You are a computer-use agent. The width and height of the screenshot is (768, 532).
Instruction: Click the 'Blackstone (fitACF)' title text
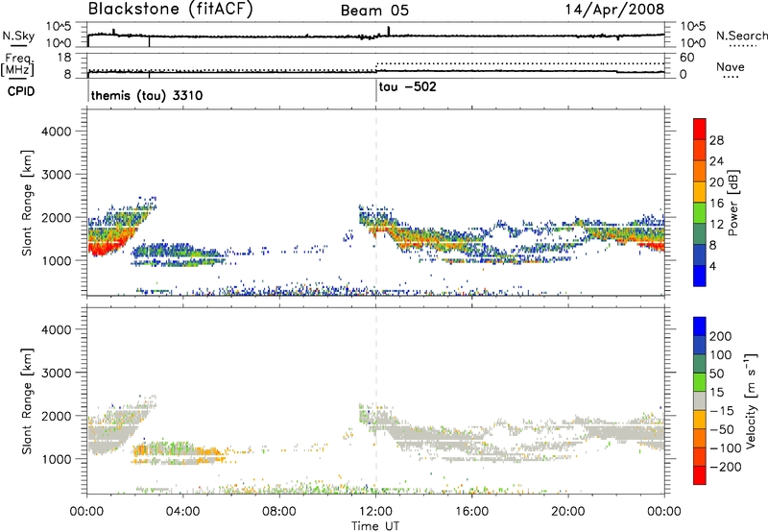[x=170, y=9]
